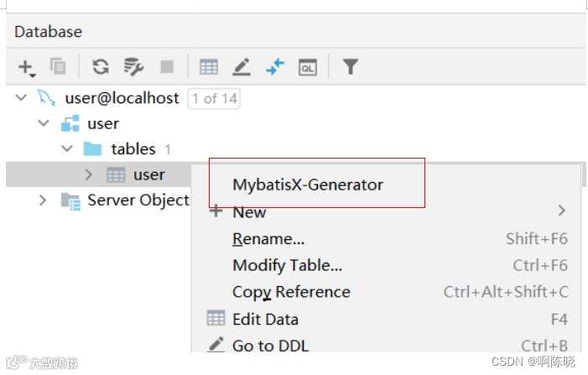Open the "1 of 14" schema selector
The width and height of the screenshot is (588, 375).
coord(214,99)
